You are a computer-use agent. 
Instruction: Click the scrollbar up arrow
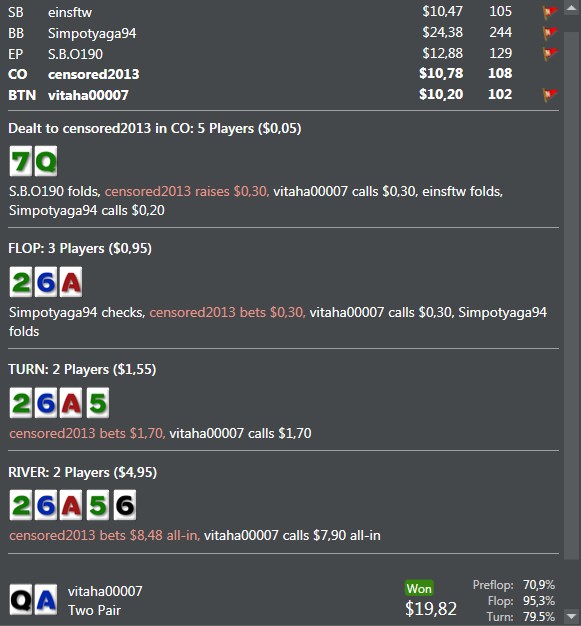click(571, 8)
